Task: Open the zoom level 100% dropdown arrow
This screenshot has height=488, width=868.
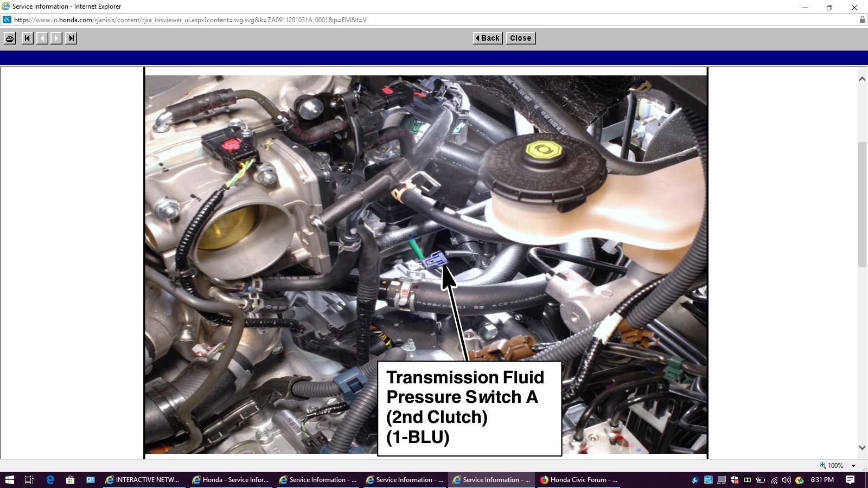Action: [853, 466]
